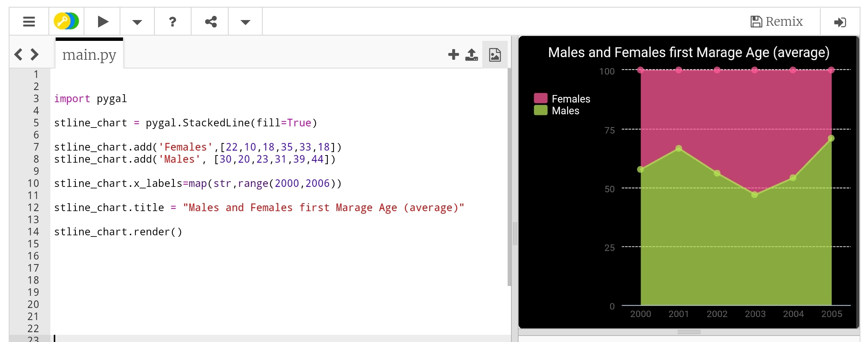Click the 2003 Males data point
The image size is (868, 342).
(754, 194)
